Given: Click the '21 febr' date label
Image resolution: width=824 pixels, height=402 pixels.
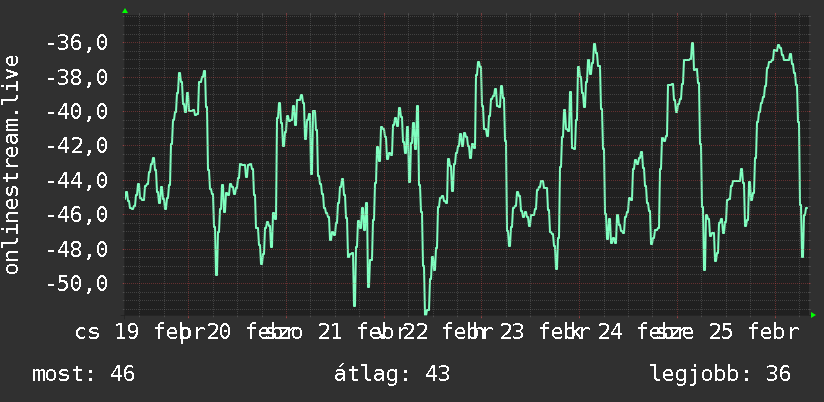Looking at the screenshot, I should click(363, 332).
